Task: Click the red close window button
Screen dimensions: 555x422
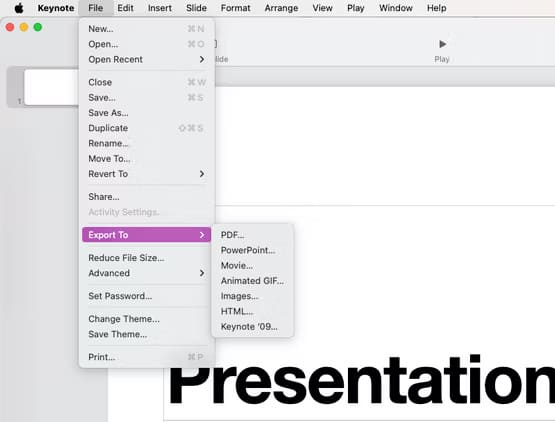Action: pyautogui.click(x=10, y=27)
